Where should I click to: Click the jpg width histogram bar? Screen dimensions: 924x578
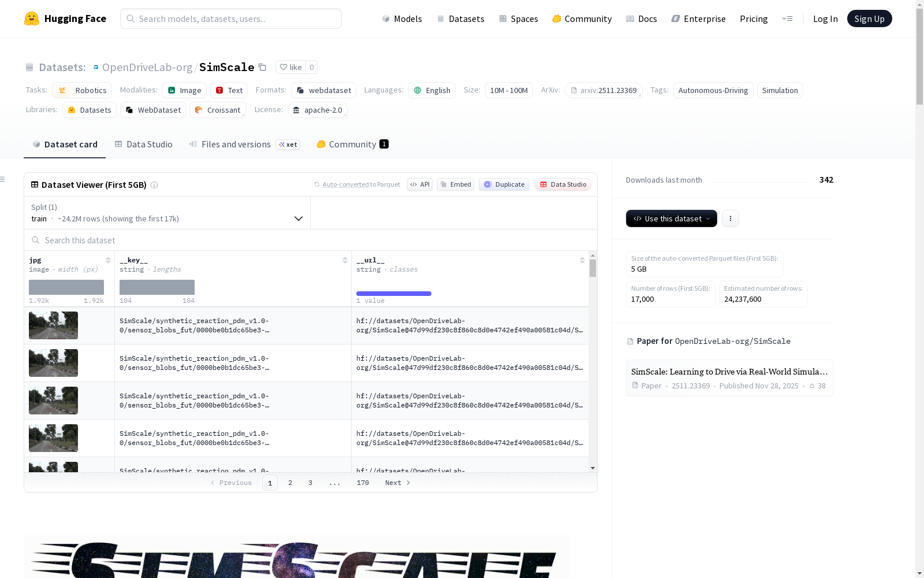point(66,287)
